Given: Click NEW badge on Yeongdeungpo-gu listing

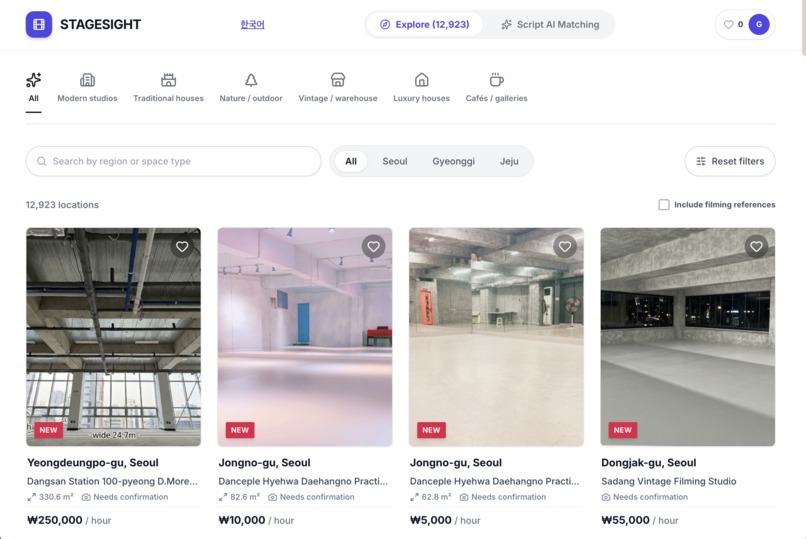Looking at the screenshot, I should [x=48, y=430].
